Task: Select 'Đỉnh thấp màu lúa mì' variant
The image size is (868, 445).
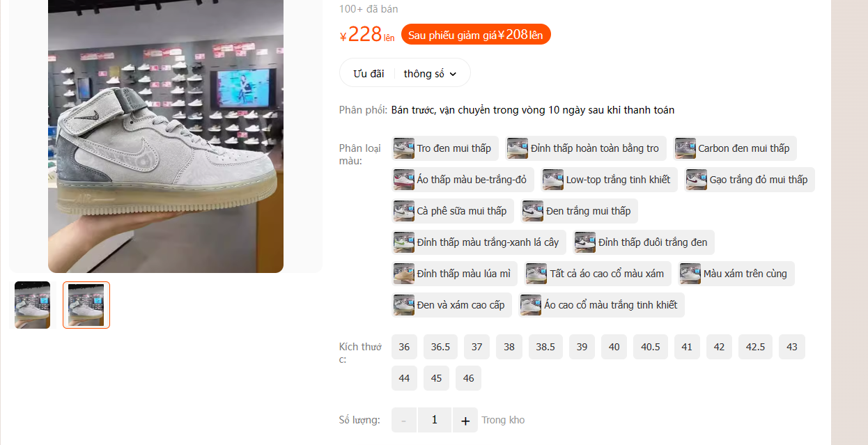Action: (x=455, y=274)
